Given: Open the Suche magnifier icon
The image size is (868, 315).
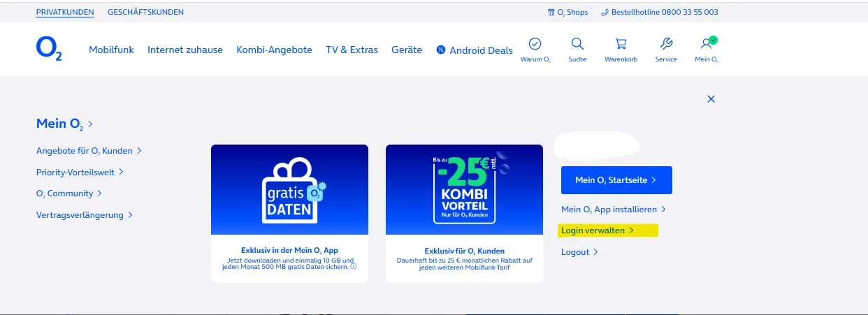Looking at the screenshot, I should [577, 44].
